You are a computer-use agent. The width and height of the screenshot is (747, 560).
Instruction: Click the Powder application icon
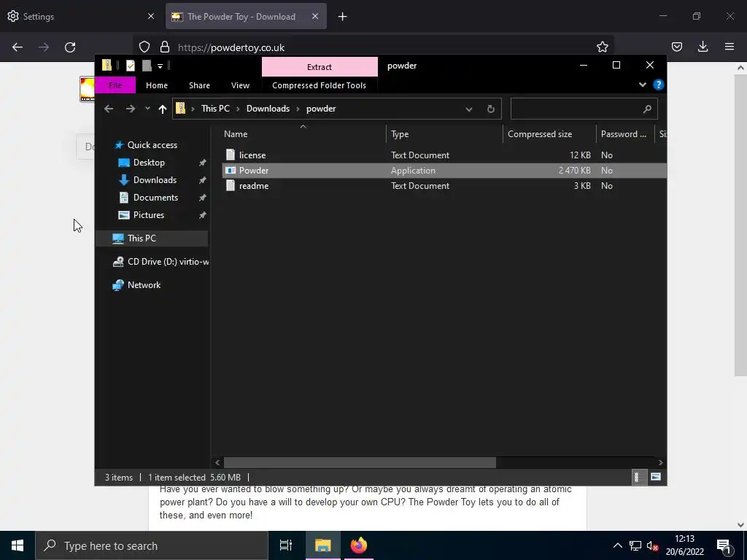point(231,171)
